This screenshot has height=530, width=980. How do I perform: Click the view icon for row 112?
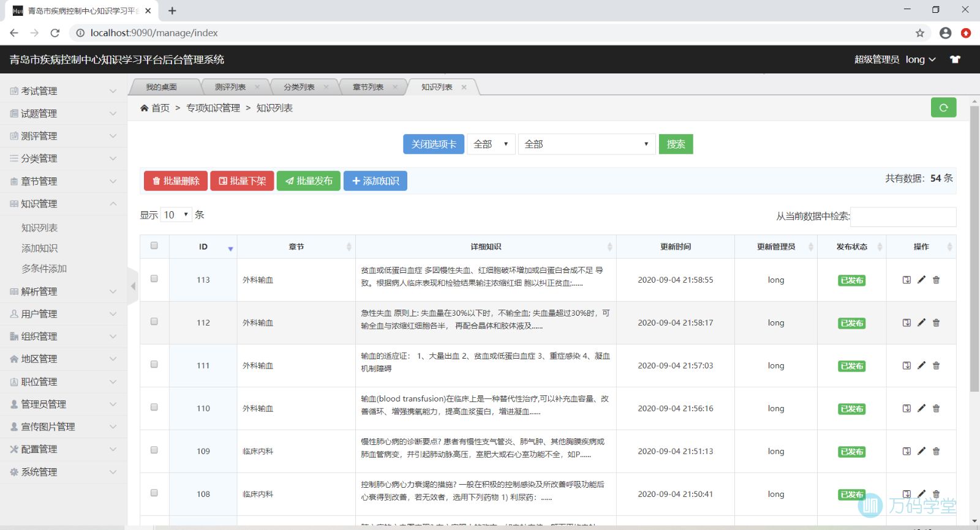tap(907, 323)
